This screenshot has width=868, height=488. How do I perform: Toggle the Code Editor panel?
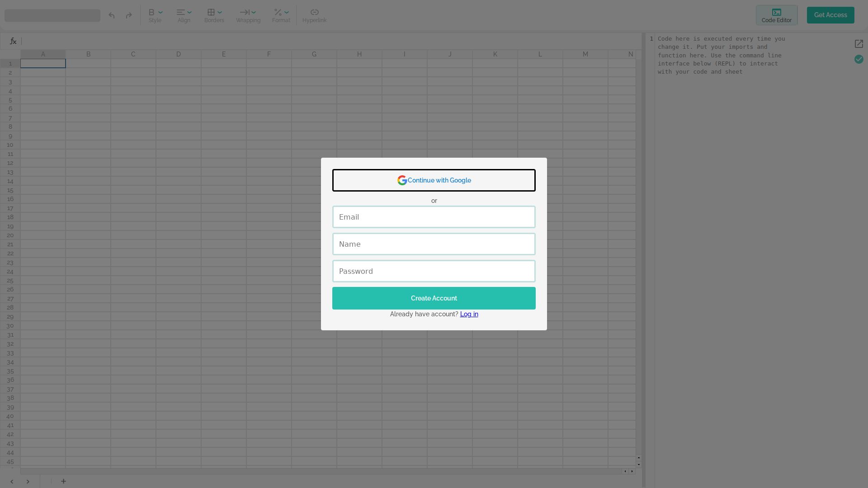coord(777,15)
